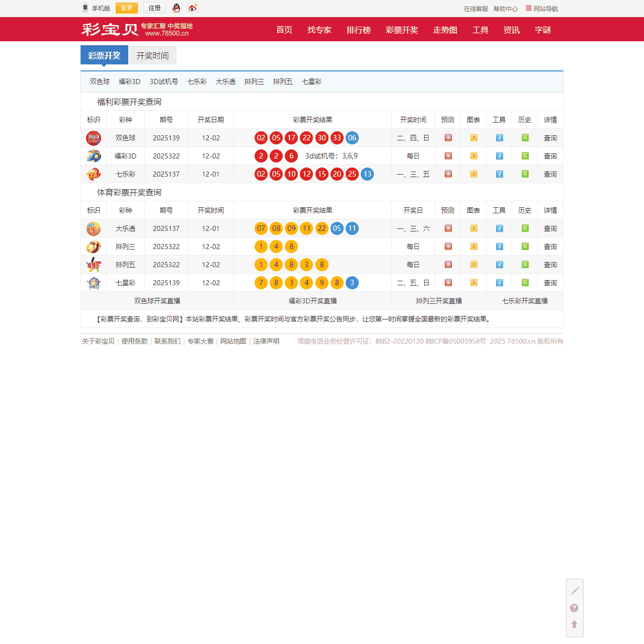This screenshot has height=644, width=644.
Task: Open the 福彩3D chart icon
Action: 473,156
